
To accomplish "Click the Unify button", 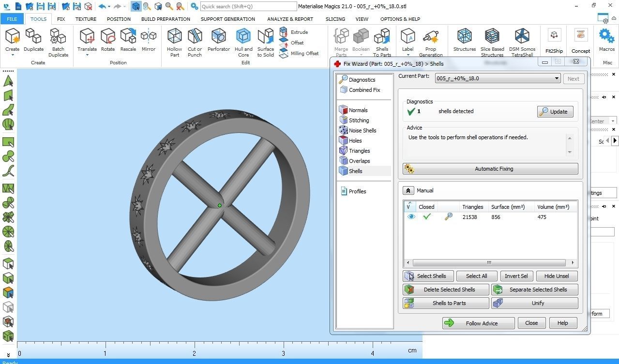I will point(535,303).
